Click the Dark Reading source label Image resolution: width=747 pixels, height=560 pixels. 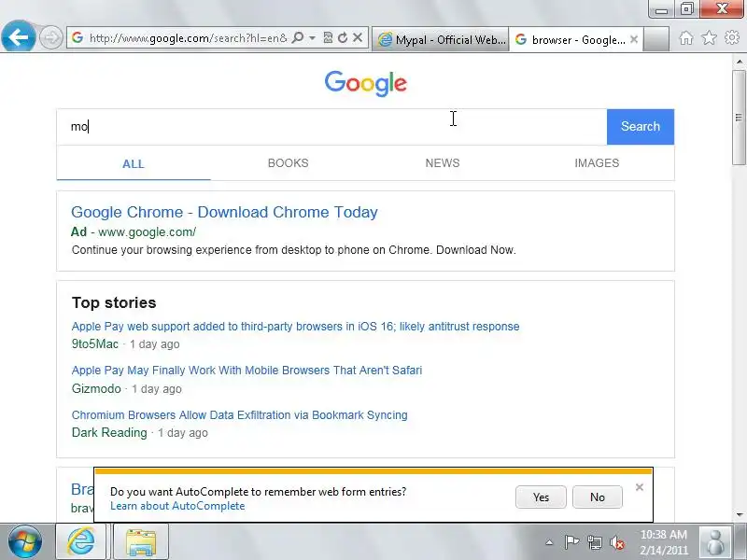pos(109,433)
